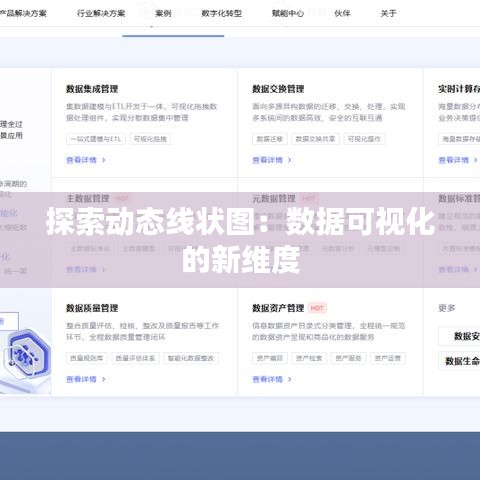The image size is (480, 480).
Task: Open 查看详情 link under 数据资产管理
Action: [267, 379]
